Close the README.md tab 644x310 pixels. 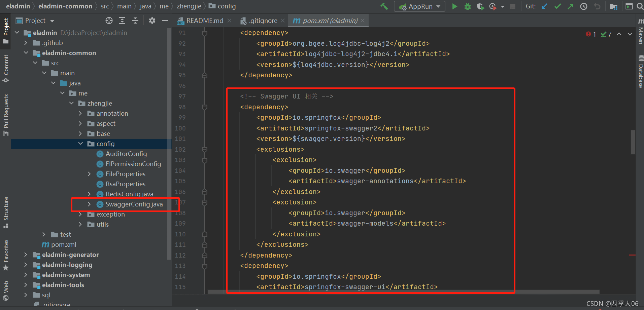pyautogui.click(x=229, y=21)
